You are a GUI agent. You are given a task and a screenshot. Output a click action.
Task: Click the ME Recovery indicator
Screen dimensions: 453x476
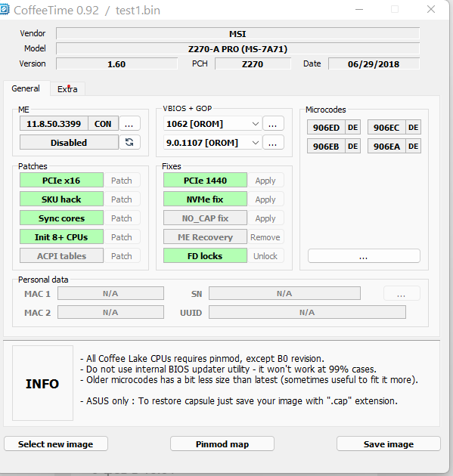pyautogui.click(x=205, y=236)
